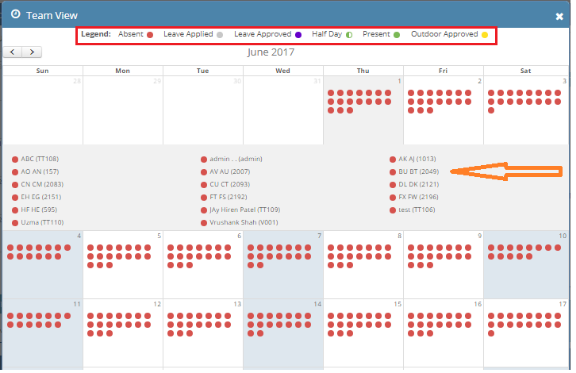Click the Wed column header
The width and height of the screenshot is (576, 373).
click(x=283, y=71)
